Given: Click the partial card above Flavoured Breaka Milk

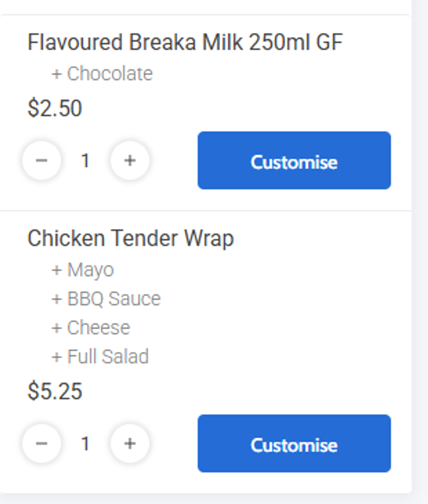Looking at the screenshot, I should [205, 6].
